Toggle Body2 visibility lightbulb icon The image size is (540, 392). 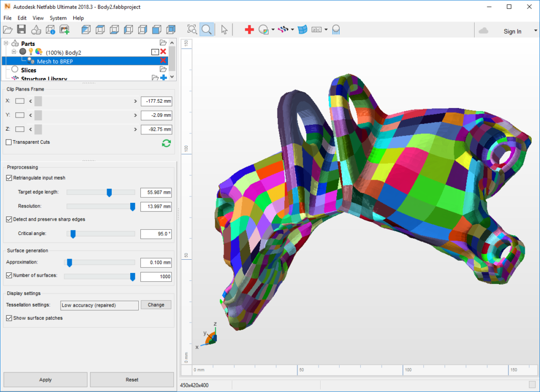coord(31,52)
